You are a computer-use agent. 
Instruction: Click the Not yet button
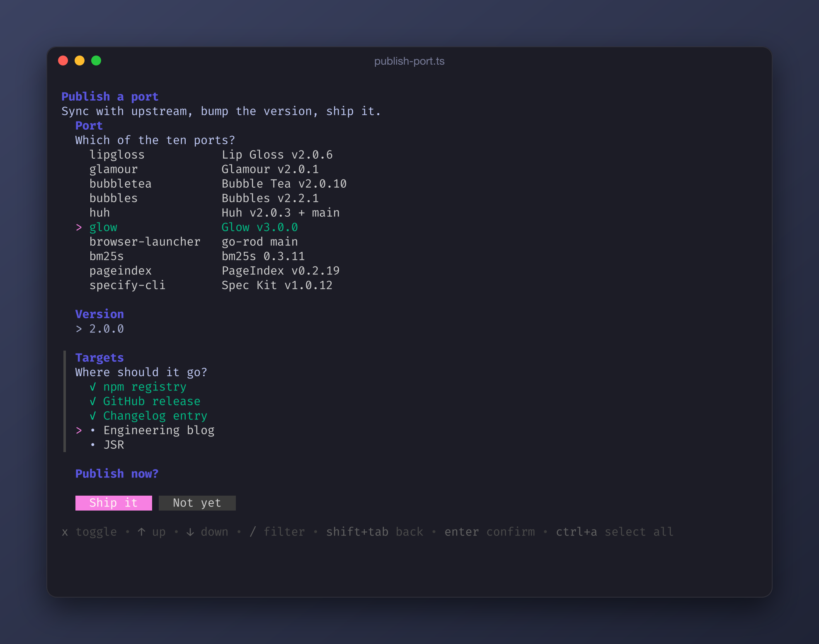coord(197,503)
